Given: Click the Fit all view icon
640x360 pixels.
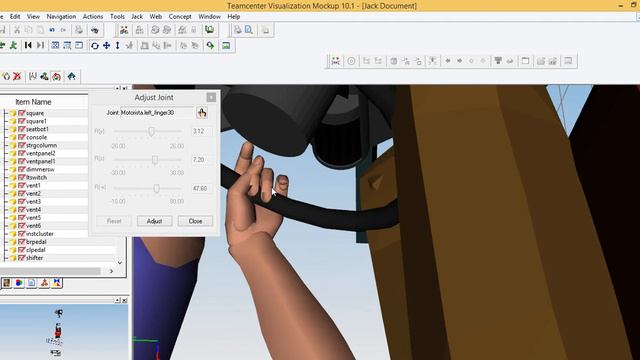Looking at the screenshot, I should pyautogui.click(x=55, y=45).
